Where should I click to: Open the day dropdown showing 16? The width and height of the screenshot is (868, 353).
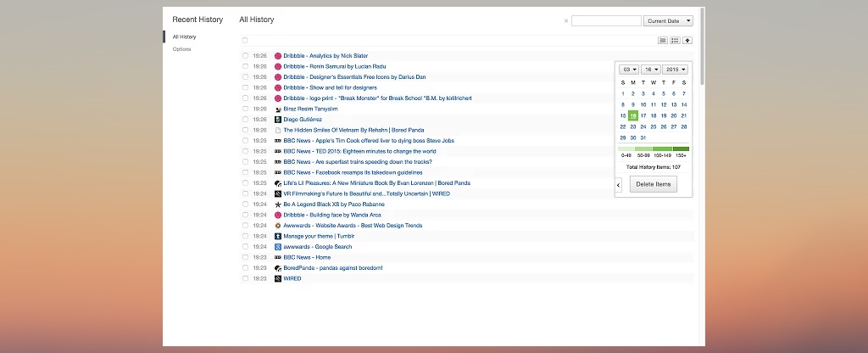pyautogui.click(x=650, y=70)
